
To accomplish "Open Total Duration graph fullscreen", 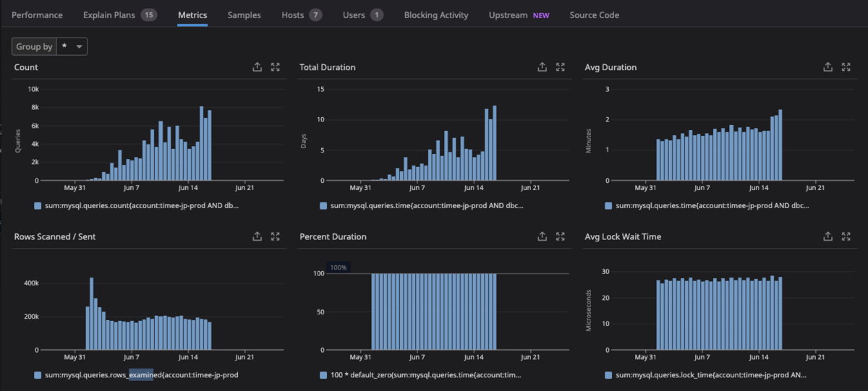I will (x=560, y=67).
